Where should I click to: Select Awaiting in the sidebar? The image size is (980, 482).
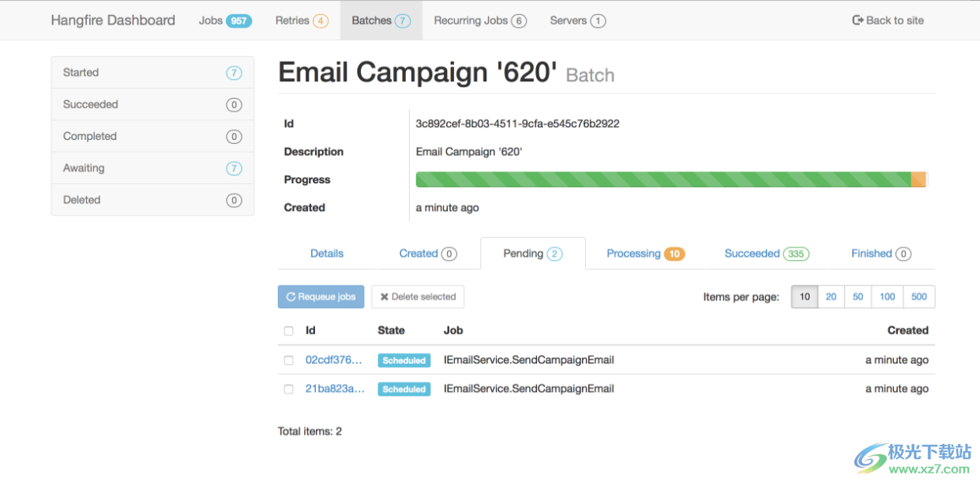152,168
